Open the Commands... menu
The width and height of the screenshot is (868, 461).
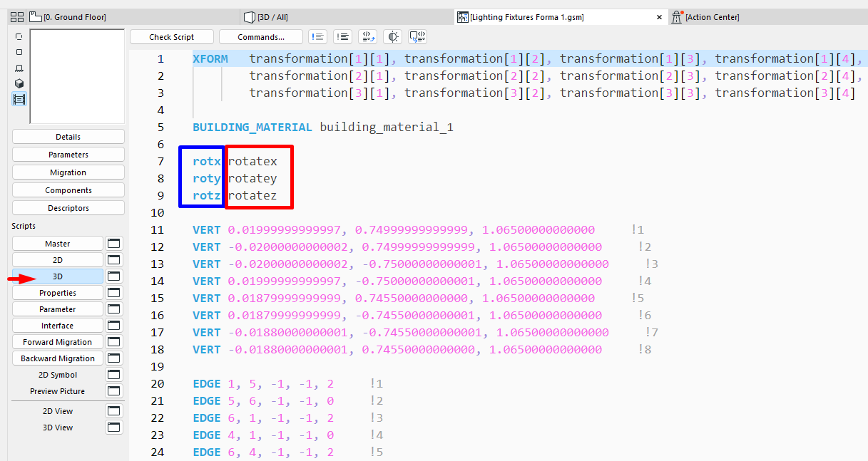[x=260, y=37]
